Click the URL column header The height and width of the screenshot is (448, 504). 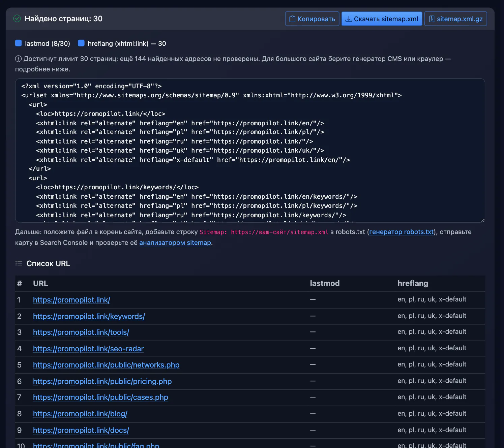pyautogui.click(x=40, y=283)
